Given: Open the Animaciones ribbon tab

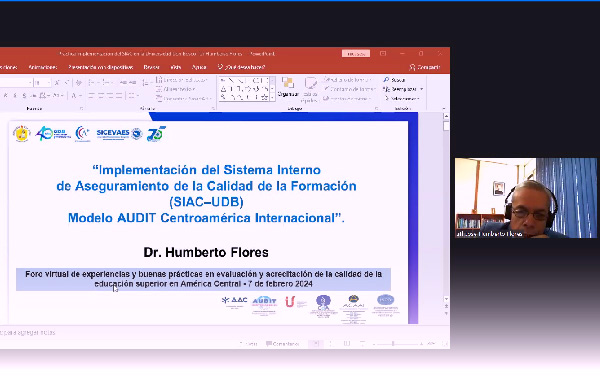Looking at the screenshot, I should [43, 67].
